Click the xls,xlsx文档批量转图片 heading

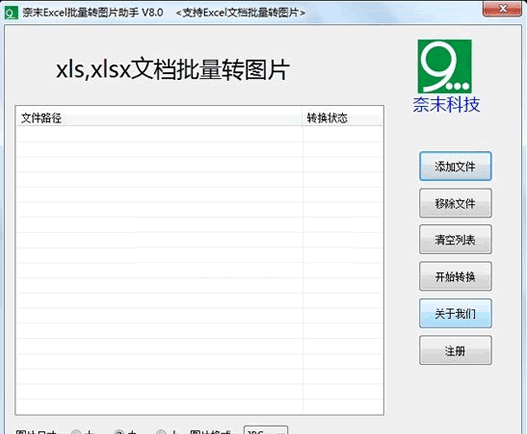(173, 70)
